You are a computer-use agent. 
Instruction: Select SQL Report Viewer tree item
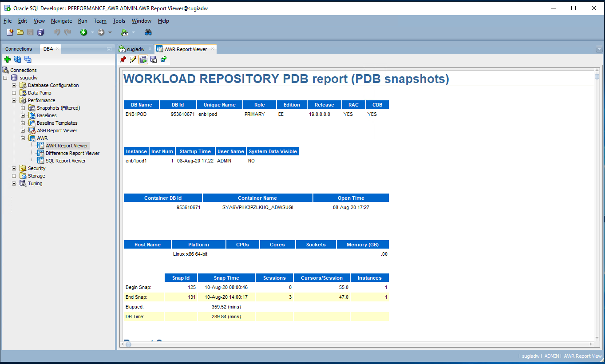(66, 161)
